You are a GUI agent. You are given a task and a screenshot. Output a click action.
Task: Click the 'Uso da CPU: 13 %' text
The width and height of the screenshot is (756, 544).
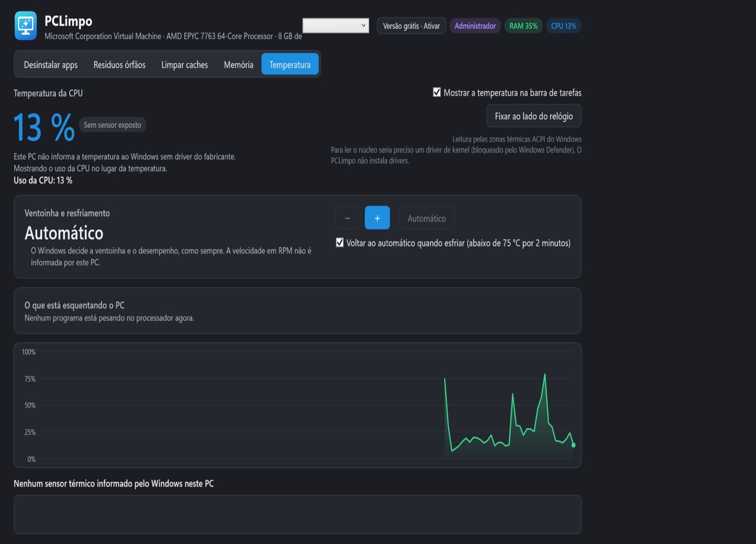[43, 180]
